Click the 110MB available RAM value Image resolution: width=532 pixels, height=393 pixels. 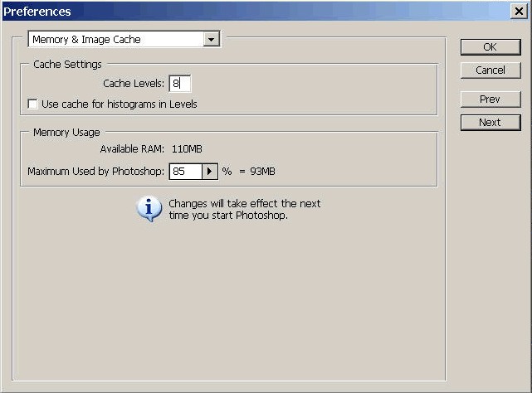click(187, 149)
